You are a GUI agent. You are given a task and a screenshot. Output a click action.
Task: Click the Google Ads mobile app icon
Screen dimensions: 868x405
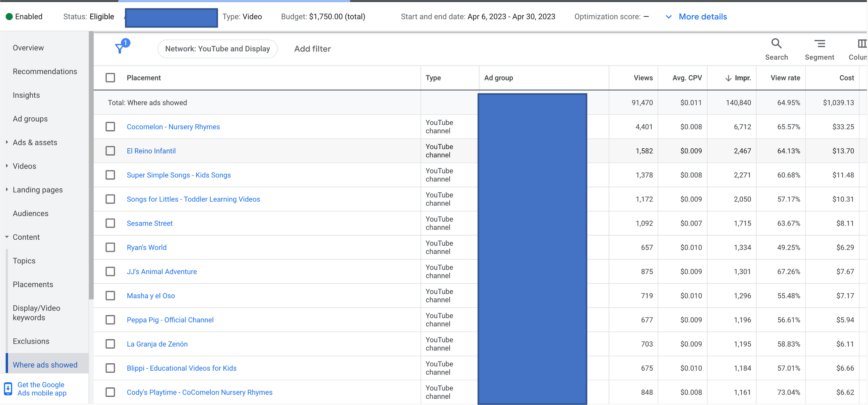(8, 389)
